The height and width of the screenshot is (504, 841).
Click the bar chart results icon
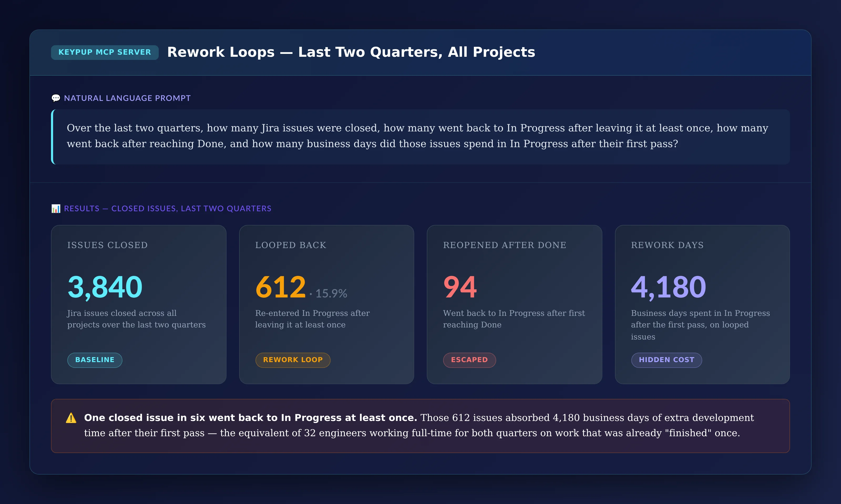pyautogui.click(x=56, y=209)
